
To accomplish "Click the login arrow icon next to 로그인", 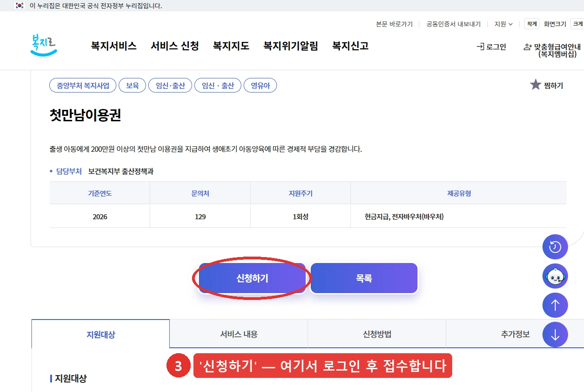I will [x=480, y=46].
